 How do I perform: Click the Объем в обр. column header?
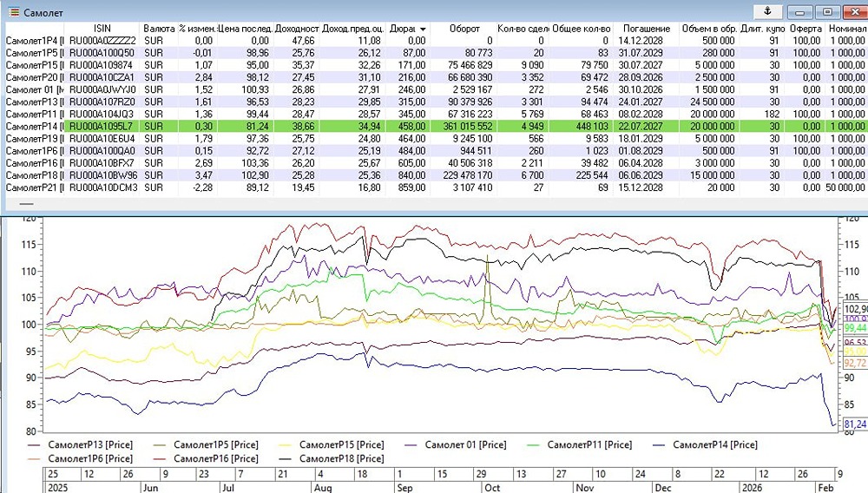click(x=709, y=29)
